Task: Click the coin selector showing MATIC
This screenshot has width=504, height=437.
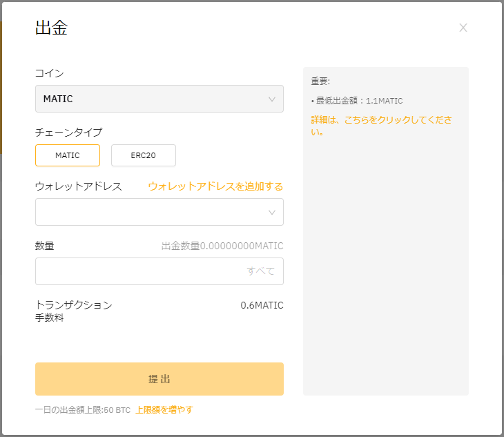Action: (x=159, y=99)
